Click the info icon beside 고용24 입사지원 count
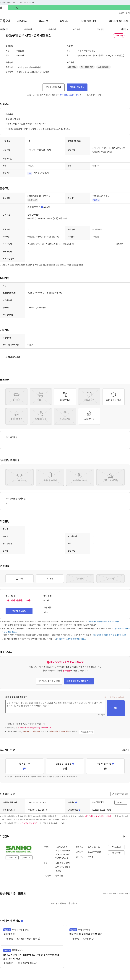This screenshot has width=130, height=980. [113, 763]
